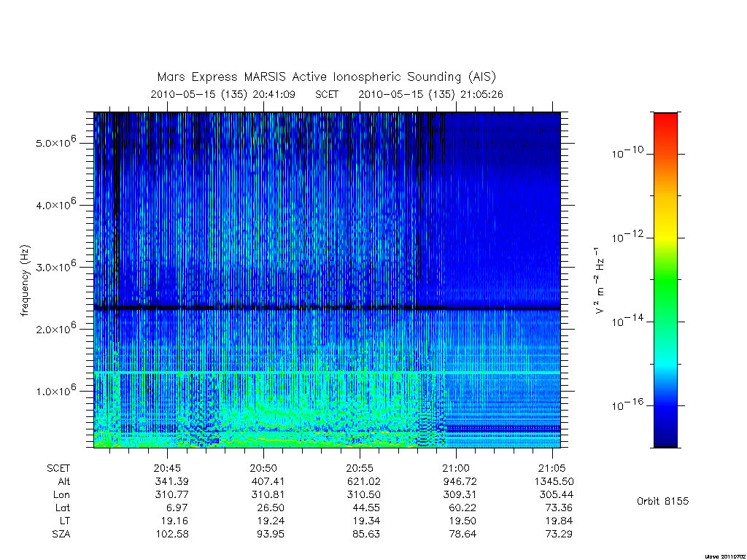747x560 pixels.
Task: Click the 2.0×10⁶ frequency tick label
Action: pos(55,328)
